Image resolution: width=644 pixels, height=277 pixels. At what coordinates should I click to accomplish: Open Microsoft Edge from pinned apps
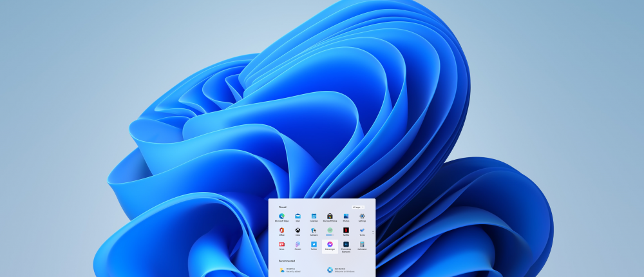pos(281,217)
